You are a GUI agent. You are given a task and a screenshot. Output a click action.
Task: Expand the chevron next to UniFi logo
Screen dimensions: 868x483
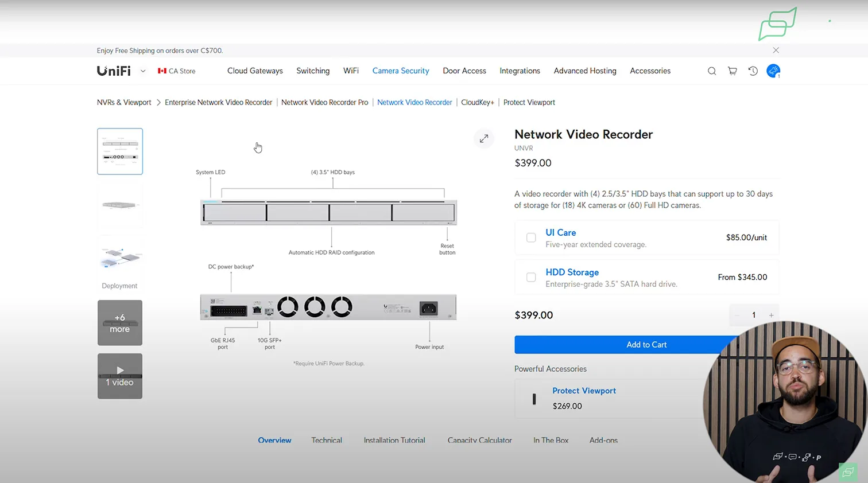(143, 71)
